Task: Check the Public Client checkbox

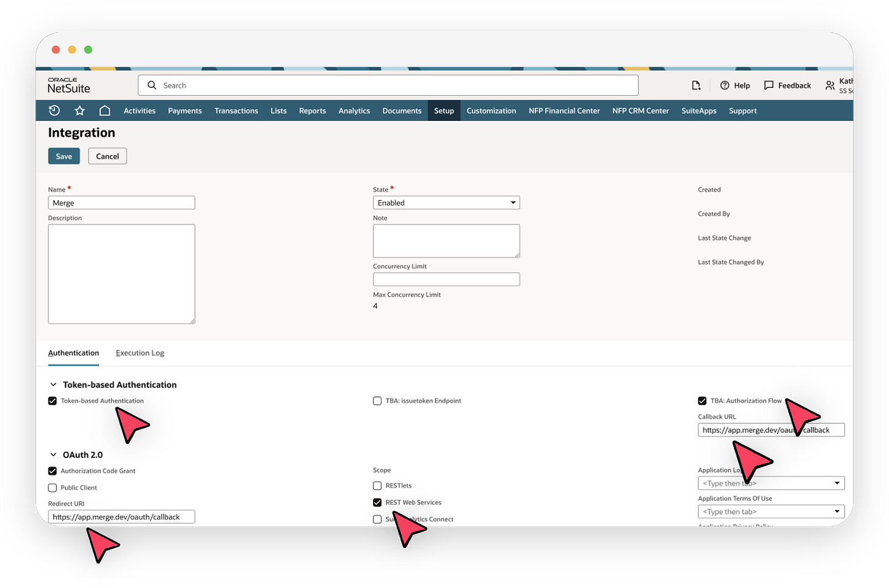Action: 53,487
